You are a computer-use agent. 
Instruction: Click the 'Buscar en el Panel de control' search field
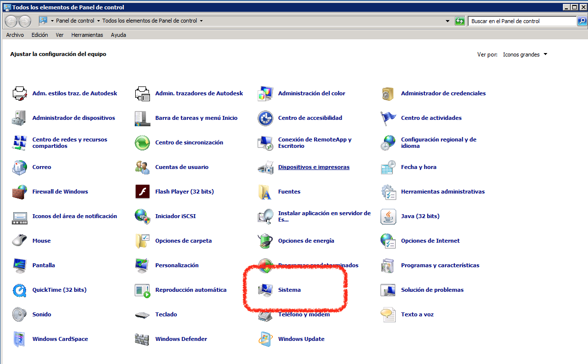click(522, 21)
